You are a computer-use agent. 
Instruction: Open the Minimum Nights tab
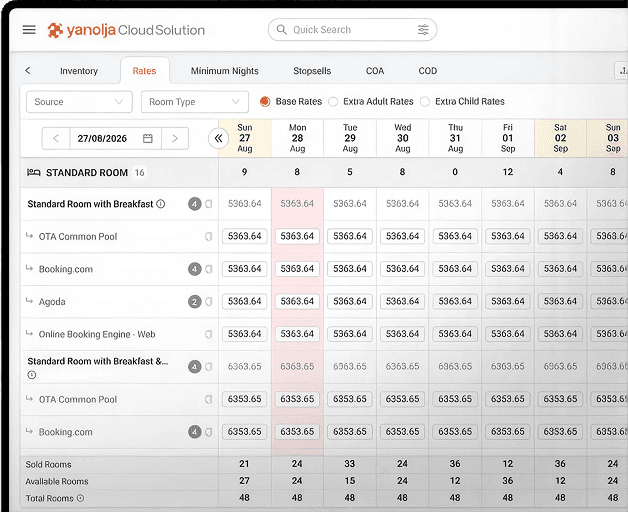pos(225,71)
